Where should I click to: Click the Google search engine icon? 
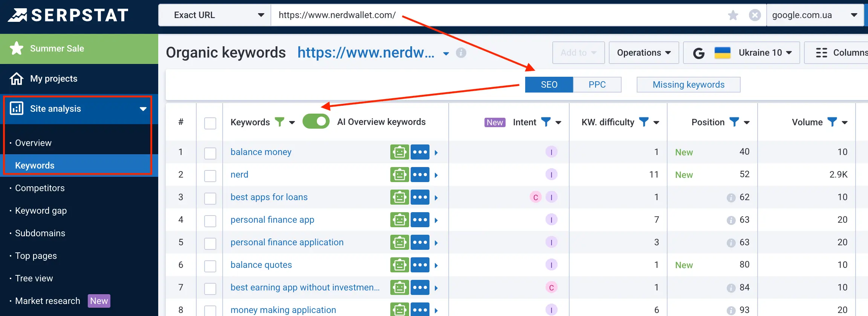click(699, 53)
